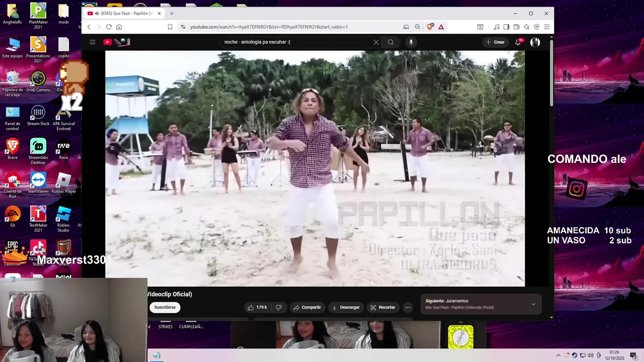Select the Presentations 2021 desktop icon

[x=38, y=50]
